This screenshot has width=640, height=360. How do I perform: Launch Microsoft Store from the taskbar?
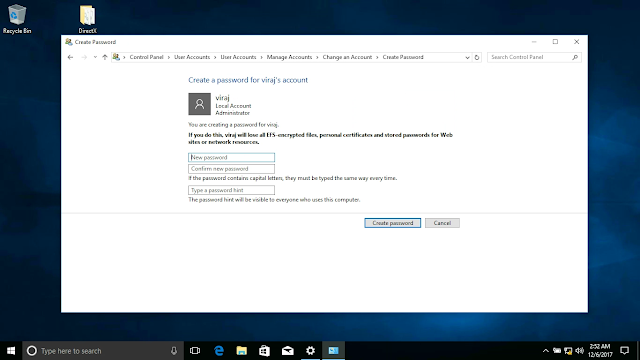[264, 351]
